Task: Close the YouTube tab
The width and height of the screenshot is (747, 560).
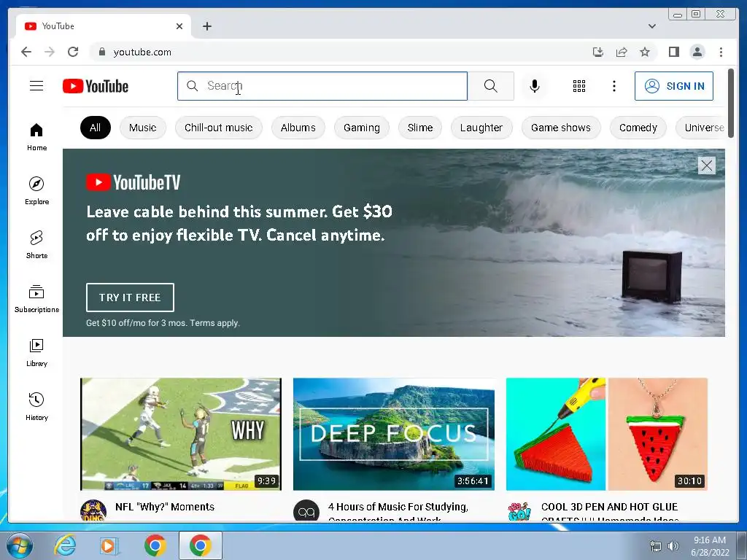Action: click(179, 26)
